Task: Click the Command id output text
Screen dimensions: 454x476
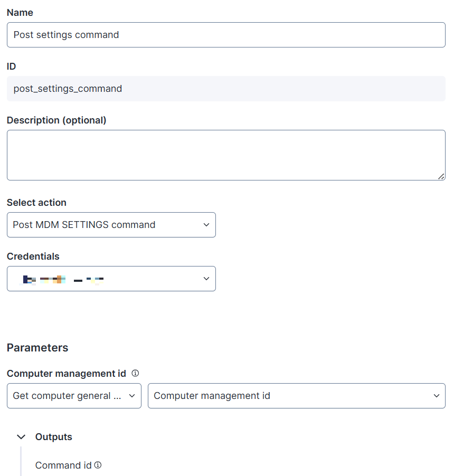Action: [x=63, y=465]
